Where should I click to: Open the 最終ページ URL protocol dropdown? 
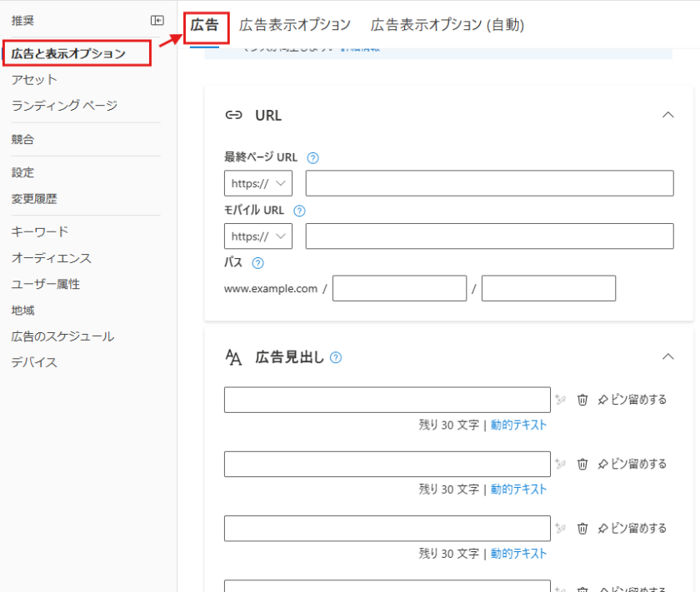pyautogui.click(x=258, y=183)
